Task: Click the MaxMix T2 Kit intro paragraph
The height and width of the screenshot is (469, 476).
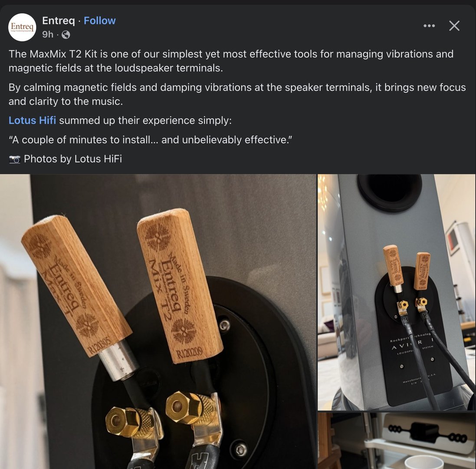Action: (x=231, y=61)
